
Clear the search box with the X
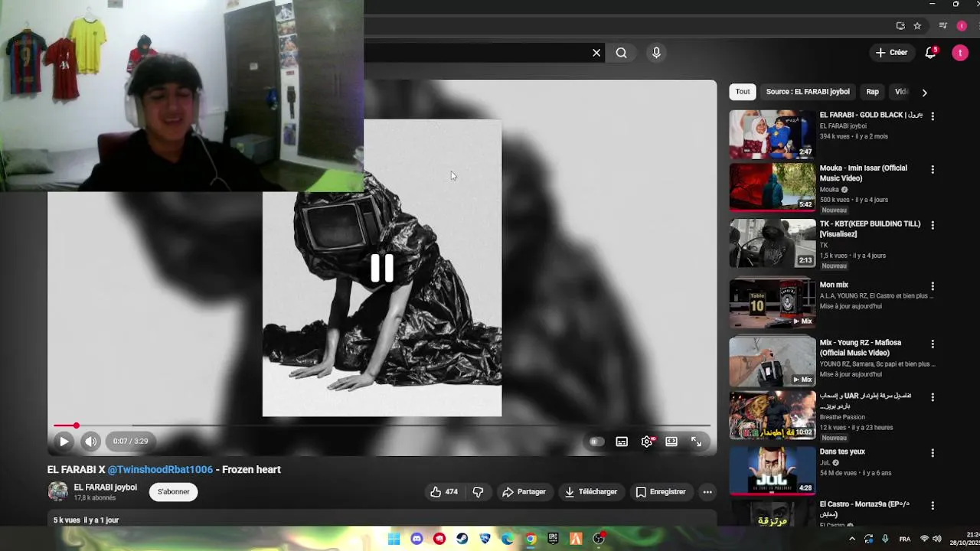pyautogui.click(x=596, y=53)
